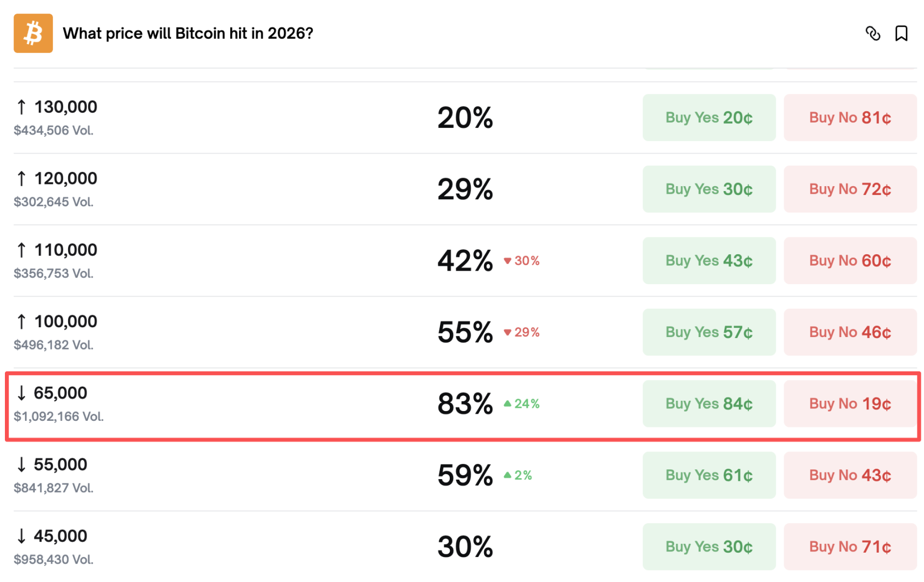Select Buy Yes 43¢ on the 110,000 row
This screenshot has height=582, width=924.
pos(708,261)
